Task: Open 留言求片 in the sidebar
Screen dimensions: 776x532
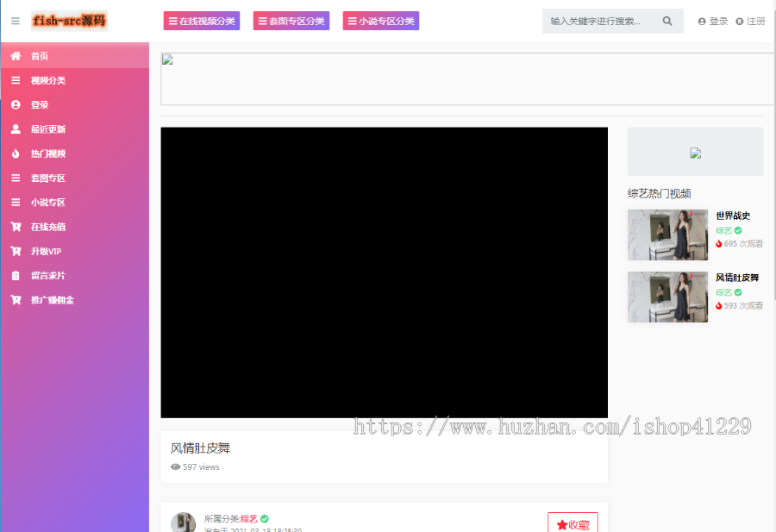Action: [75, 275]
